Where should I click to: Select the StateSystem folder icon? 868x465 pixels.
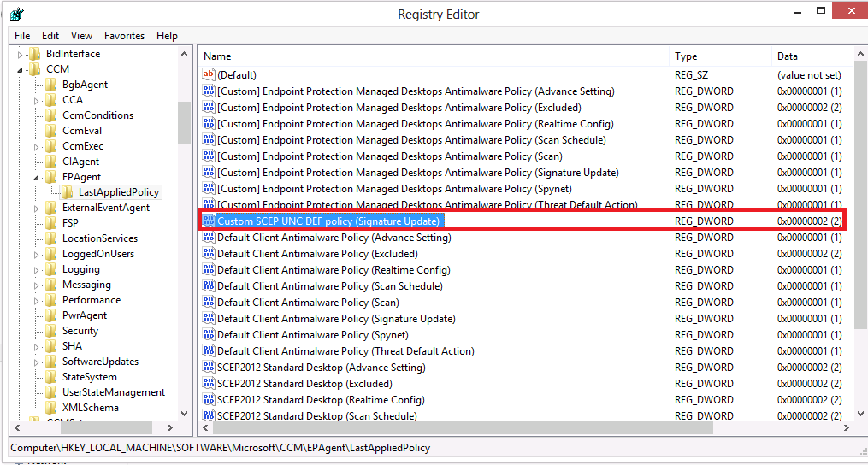click(51, 377)
